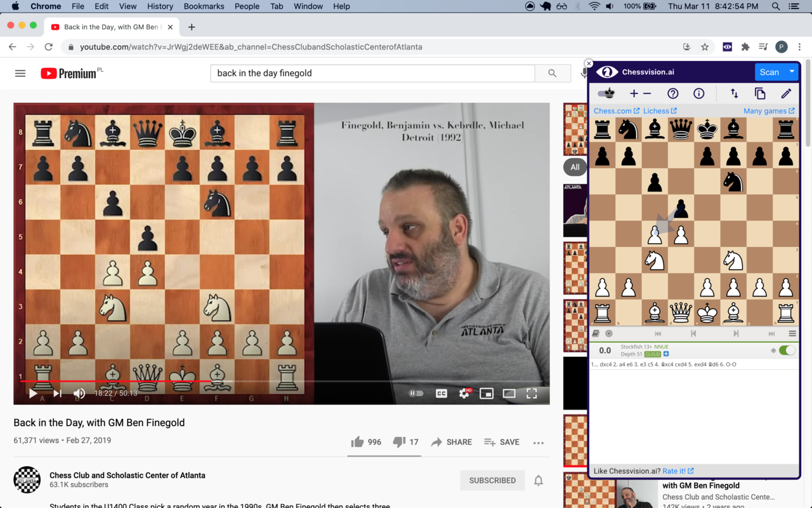This screenshot has width=812, height=508.
Task: Open the Bookmarks menu in the menu bar
Action: (204, 6)
